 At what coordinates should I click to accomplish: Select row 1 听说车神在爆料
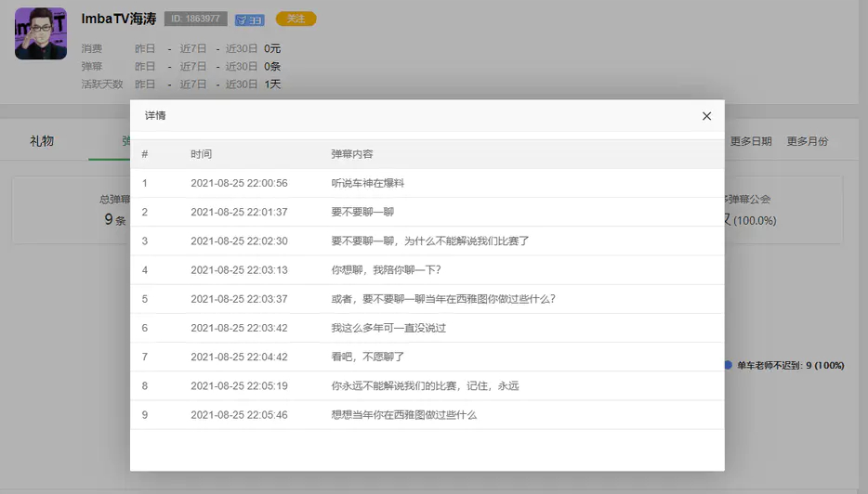(x=368, y=183)
